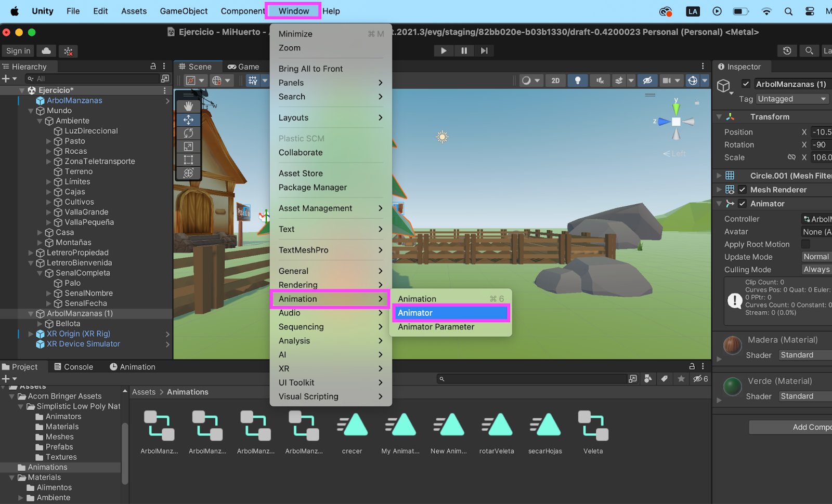The image size is (832, 504).
Task: Filter project search by label icon
Action: point(665,379)
